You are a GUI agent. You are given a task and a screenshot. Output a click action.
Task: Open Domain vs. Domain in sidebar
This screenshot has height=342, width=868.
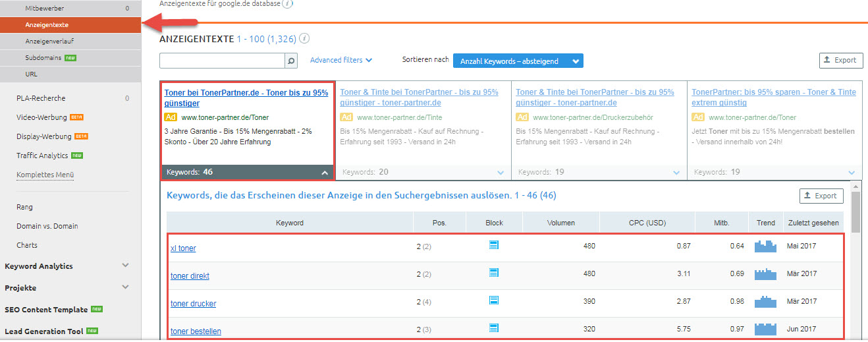(x=47, y=226)
